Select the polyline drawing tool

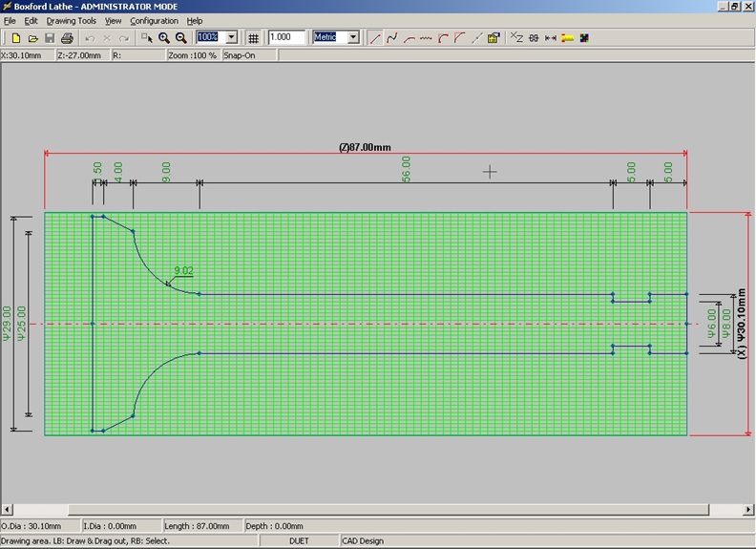click(392, 37)
